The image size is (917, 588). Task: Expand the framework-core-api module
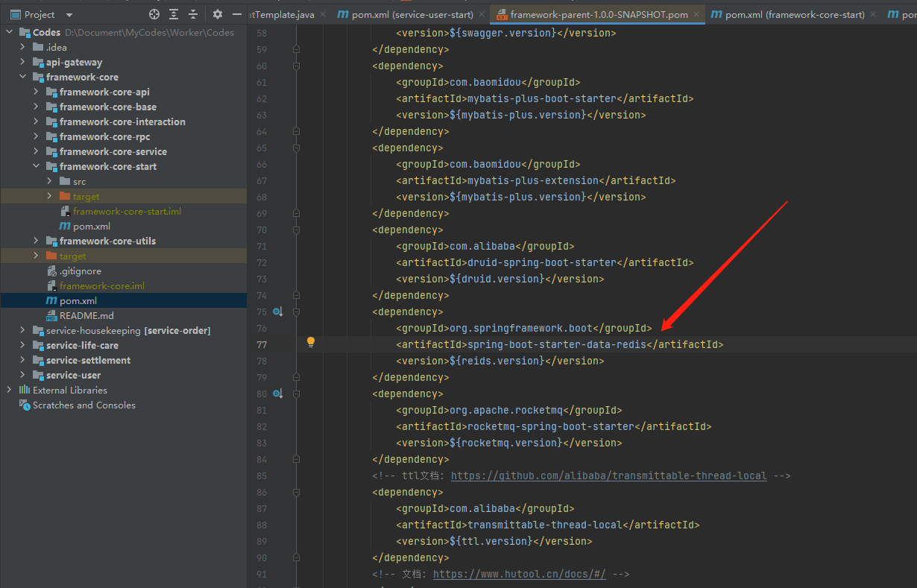click(x=37, y=92)
